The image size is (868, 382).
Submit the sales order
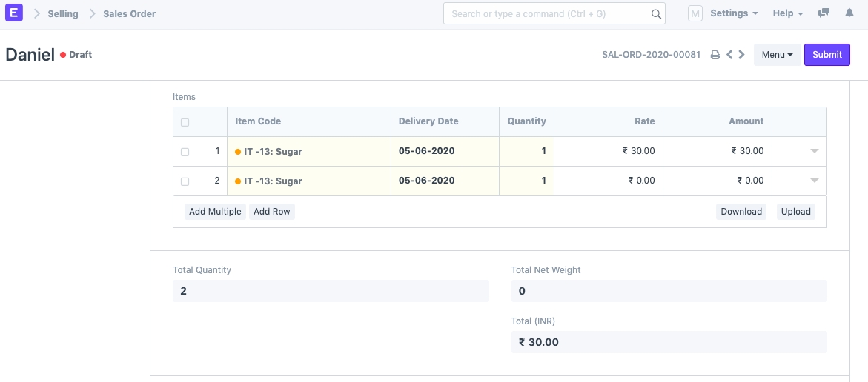tap(826, 55)
